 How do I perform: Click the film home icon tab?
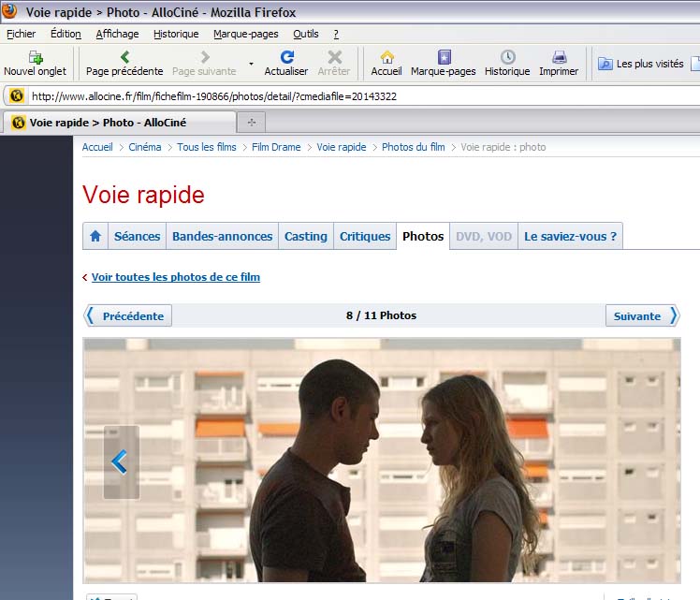[95, 236]
